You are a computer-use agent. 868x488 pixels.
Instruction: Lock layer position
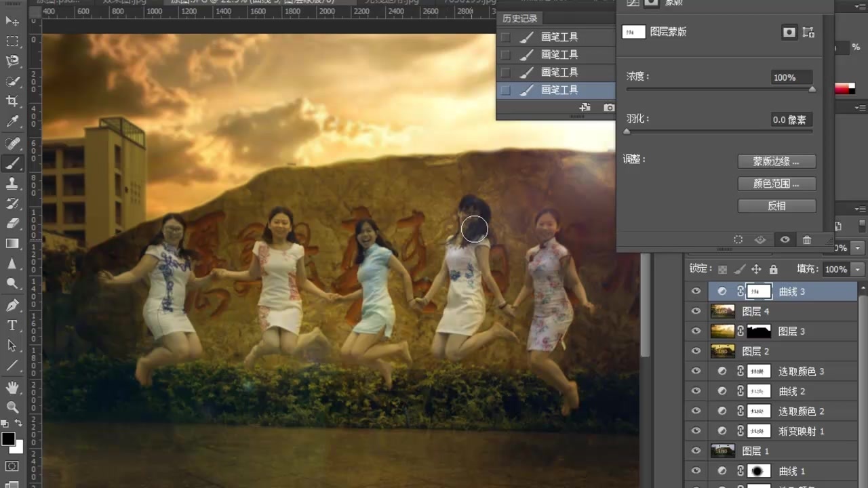pyautogui.click(x=756, y=269)
